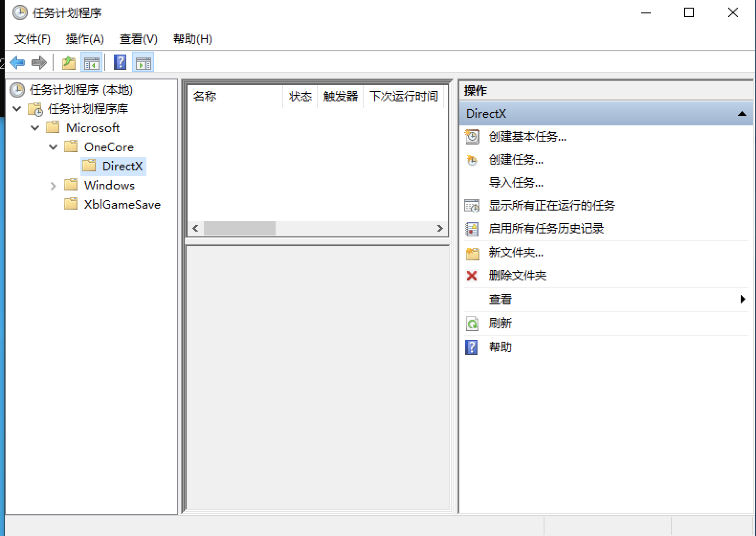Screen dimensions: 756x536
Task: Select the XblGameSave folder in tree
Action: (122, 205)
